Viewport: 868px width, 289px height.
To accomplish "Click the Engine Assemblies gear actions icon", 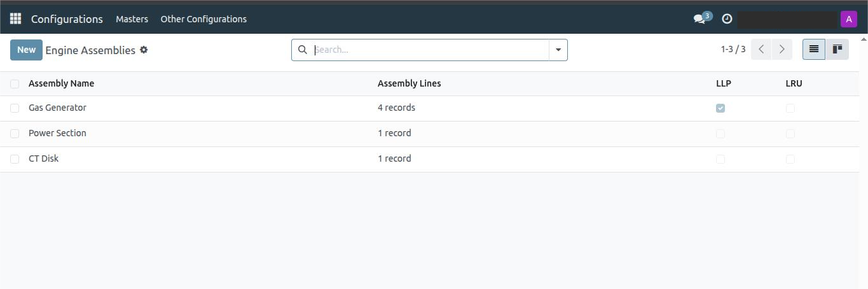I will point(144,50).
